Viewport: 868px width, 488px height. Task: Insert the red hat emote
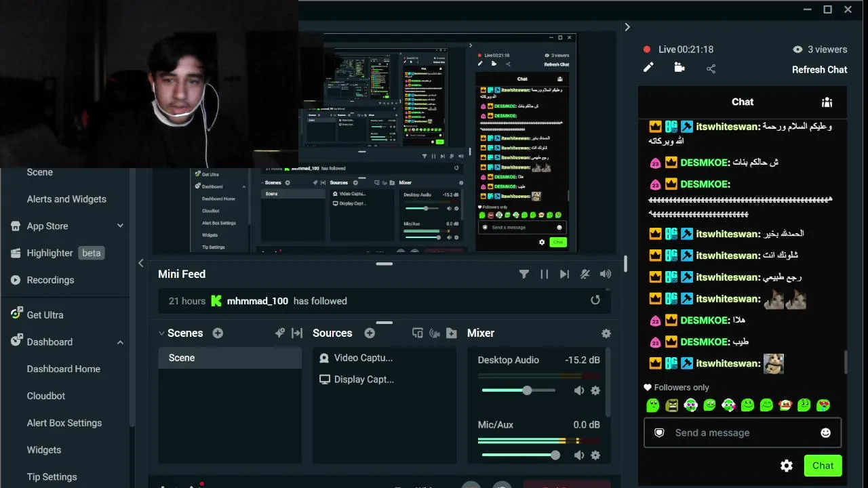click(785, 405)
